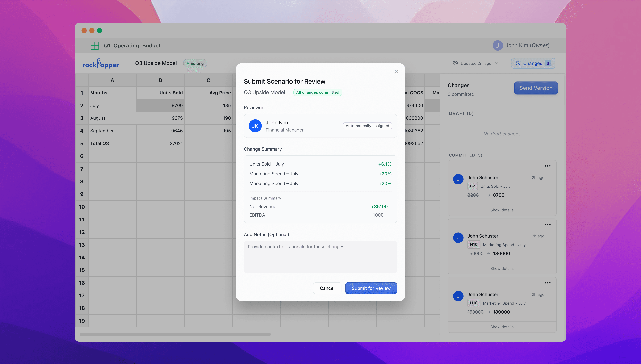Close the Submit Scenario dialog with X

tap(396, 72)
